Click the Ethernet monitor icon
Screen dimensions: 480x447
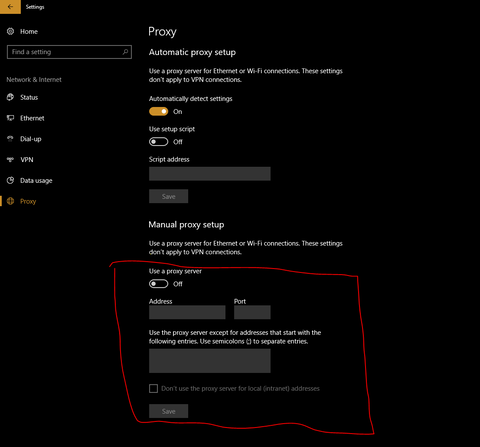(11, 118)
